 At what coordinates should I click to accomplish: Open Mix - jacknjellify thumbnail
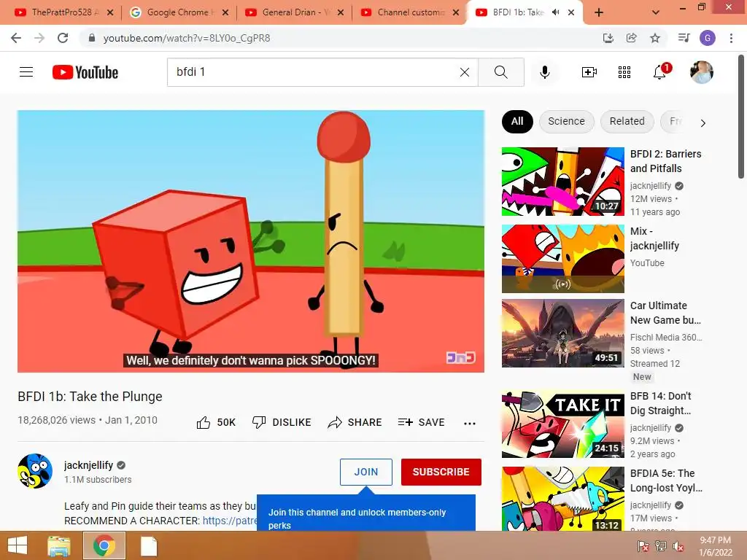point(562,259)
